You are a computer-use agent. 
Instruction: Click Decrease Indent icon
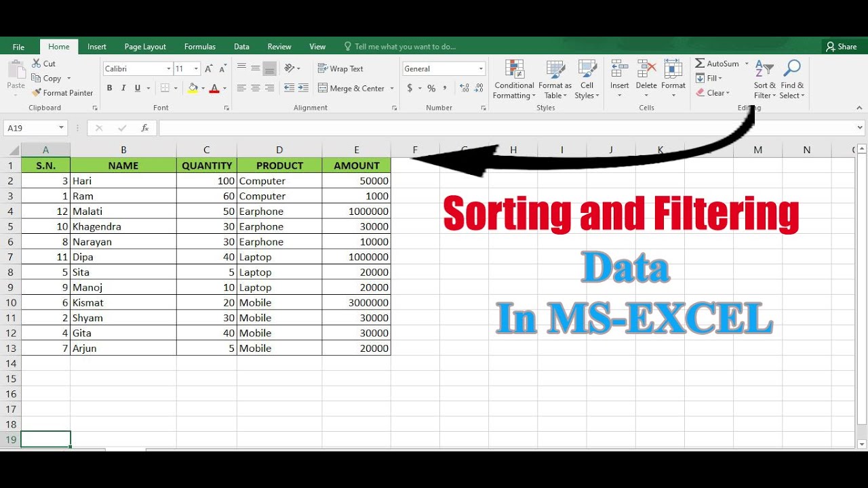tap(290, 88)
